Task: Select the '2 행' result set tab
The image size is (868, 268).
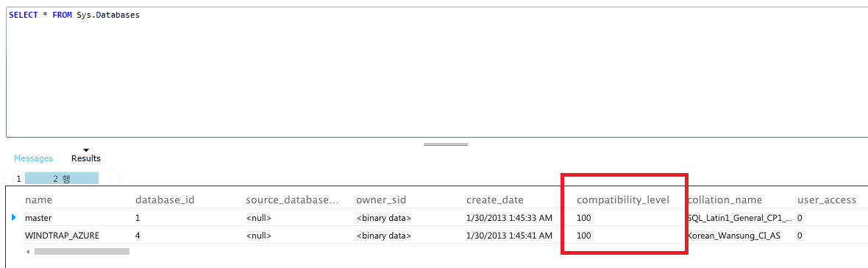Action: [x=62, y=178]
